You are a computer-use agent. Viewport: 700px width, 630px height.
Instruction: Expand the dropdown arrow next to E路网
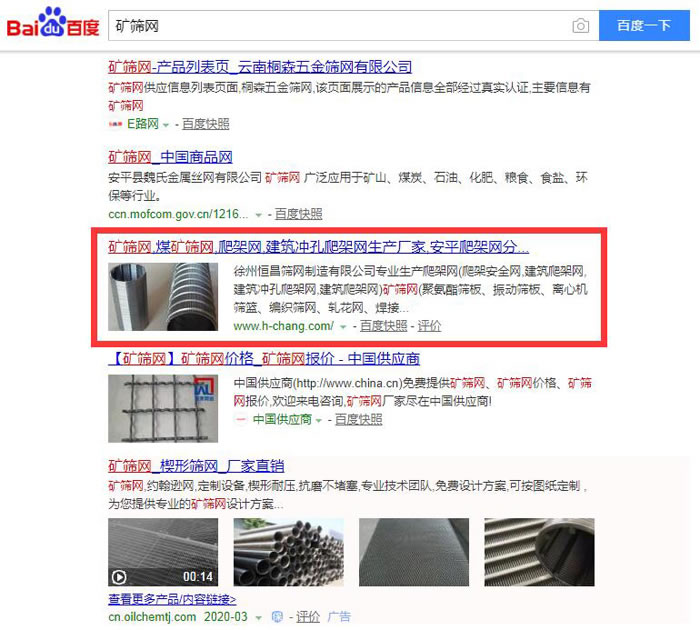tap(166, 125)
